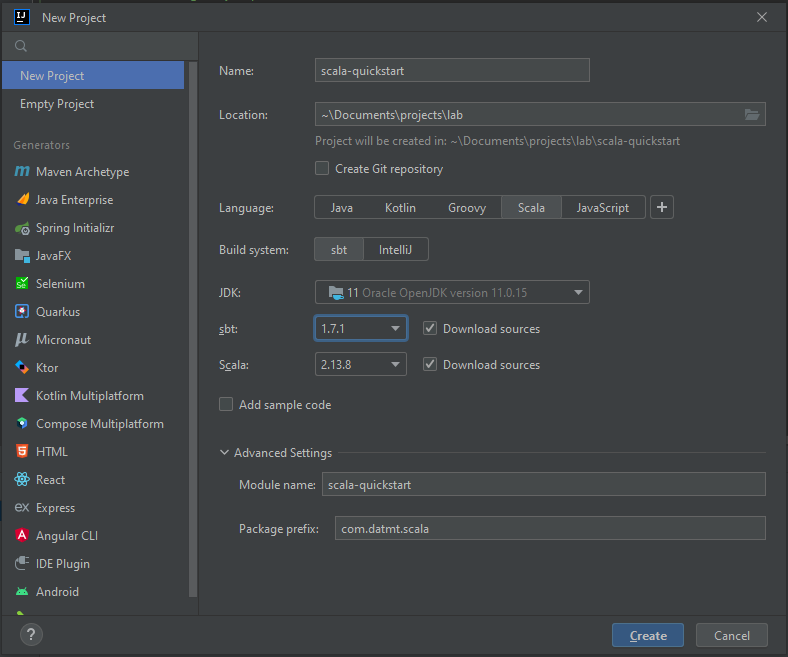Select Empty Project in sidebar
Screen dimensions: 788x657
click(93, 104)
